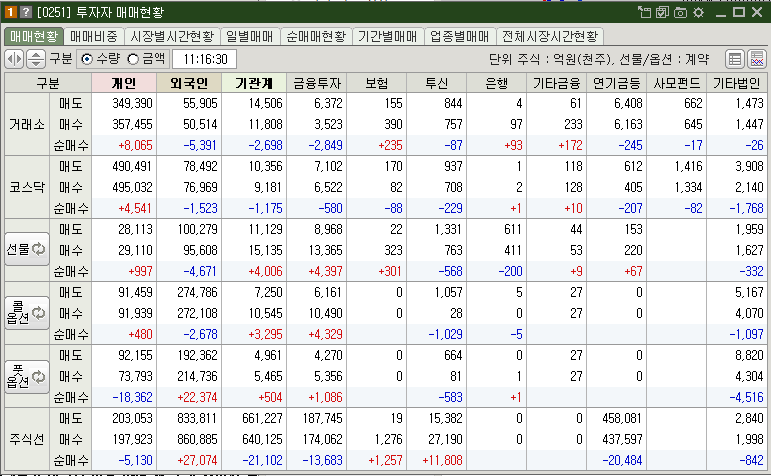Click the -1,768 기타법인 net value
This screenshot has height=476, width=771.
tap(746, 208)
